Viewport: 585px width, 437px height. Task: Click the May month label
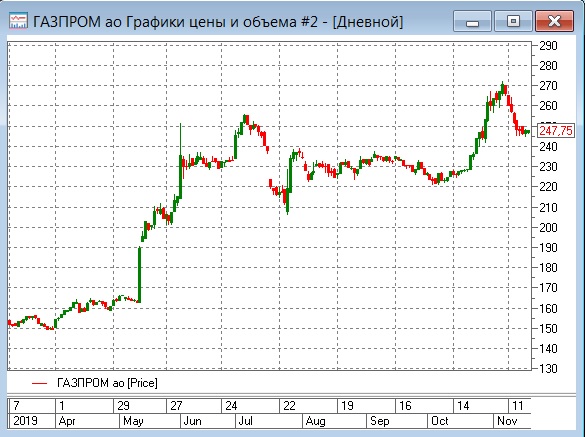134,421
